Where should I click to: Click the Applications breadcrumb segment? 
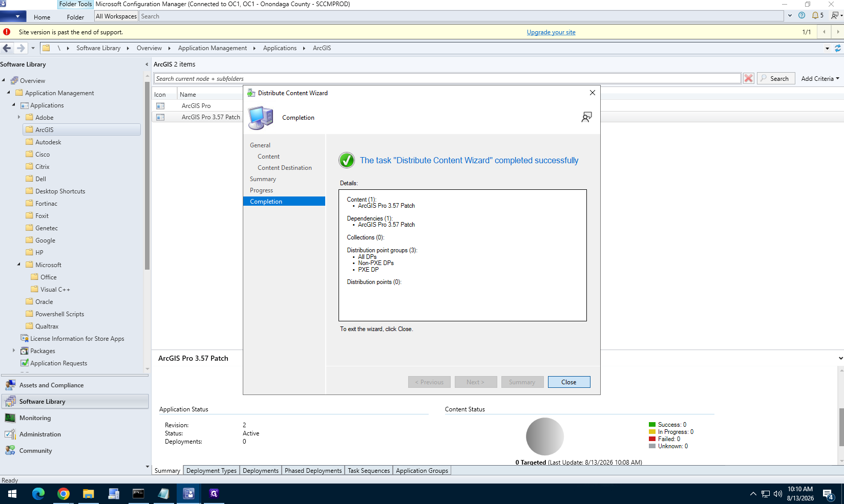[280, 48]
